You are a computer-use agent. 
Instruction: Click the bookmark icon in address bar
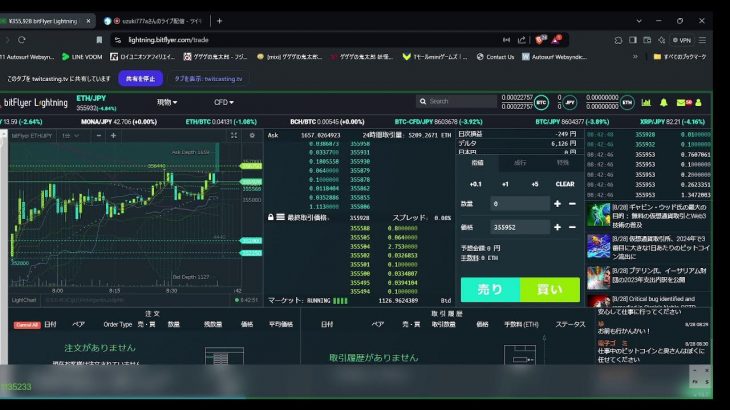tap(99, 40)
